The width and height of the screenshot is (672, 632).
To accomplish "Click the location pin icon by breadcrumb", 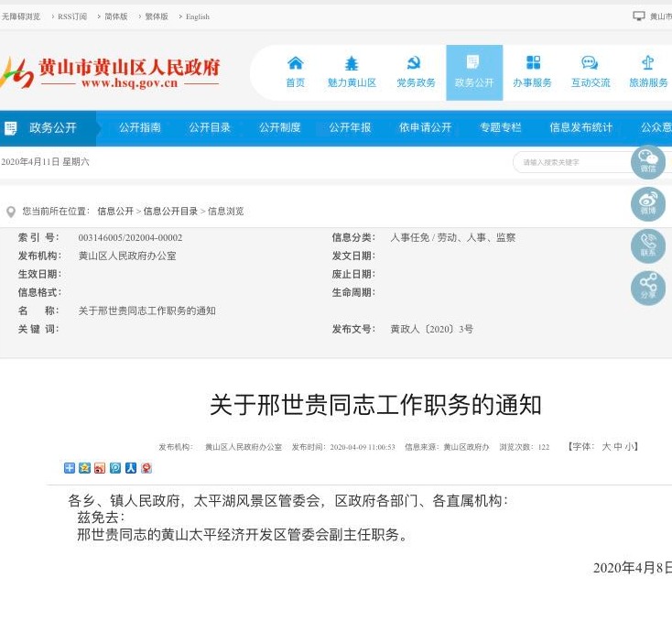I will point(11,212).
